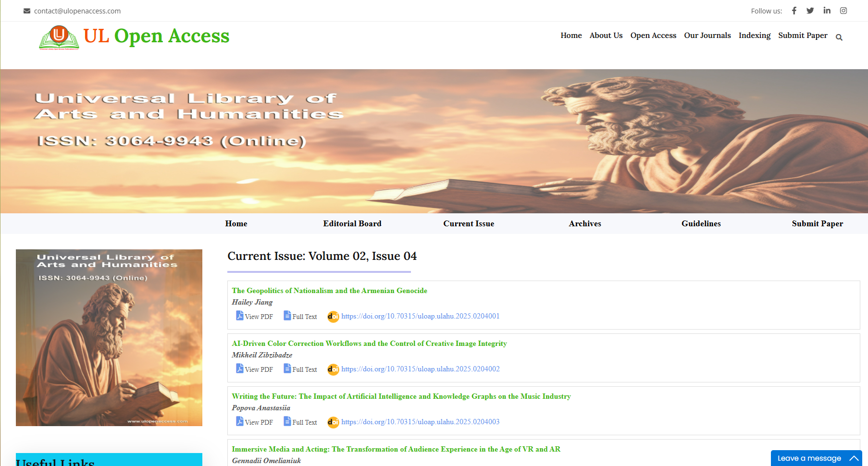Go to the Archives journal tab
The image size is (868, 466).
point(585,223)
